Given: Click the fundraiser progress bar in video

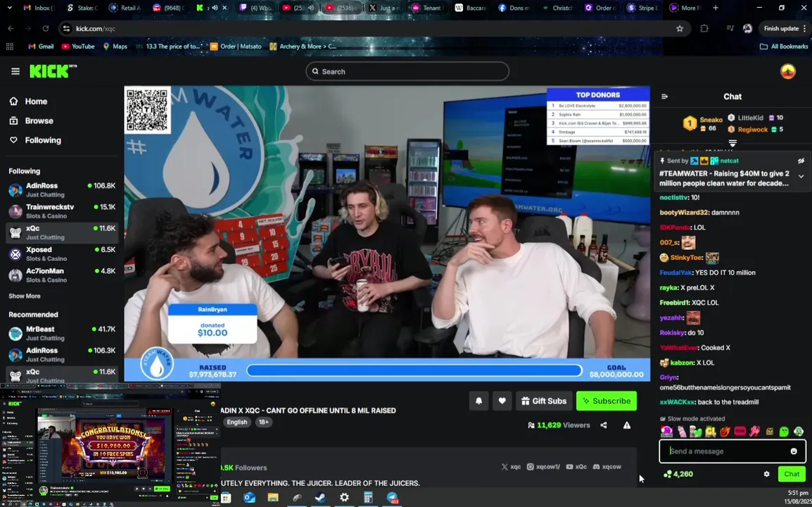Looking at the screenshot, I should coord(414,370).
